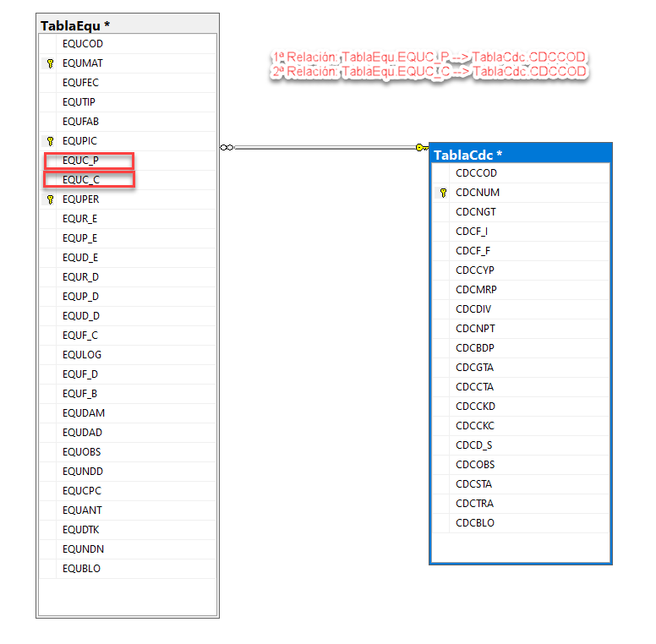
Task: Select the CDCCYP column row
Action: click(521, 270)
